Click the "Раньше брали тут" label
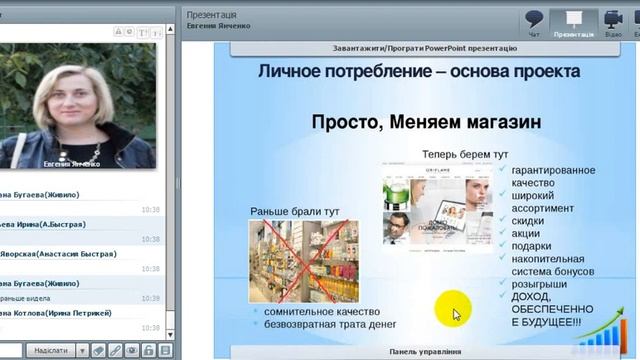 point(295,211)
